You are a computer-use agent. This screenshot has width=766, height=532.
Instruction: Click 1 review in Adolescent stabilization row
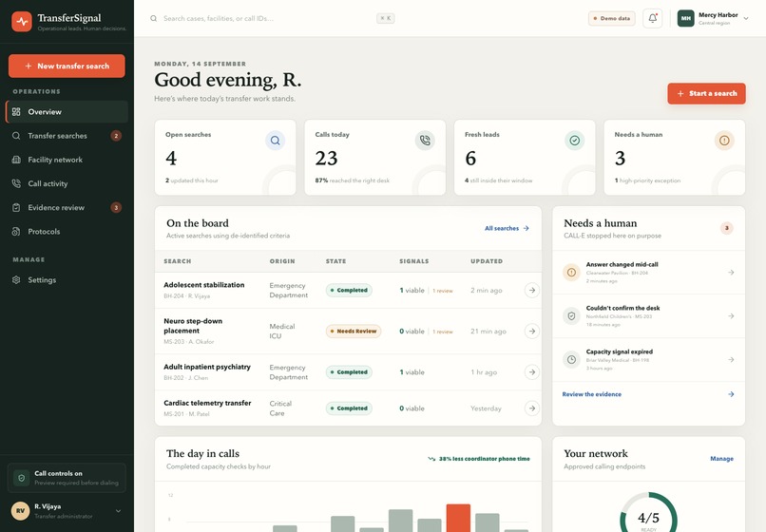[x=443, y=291]
